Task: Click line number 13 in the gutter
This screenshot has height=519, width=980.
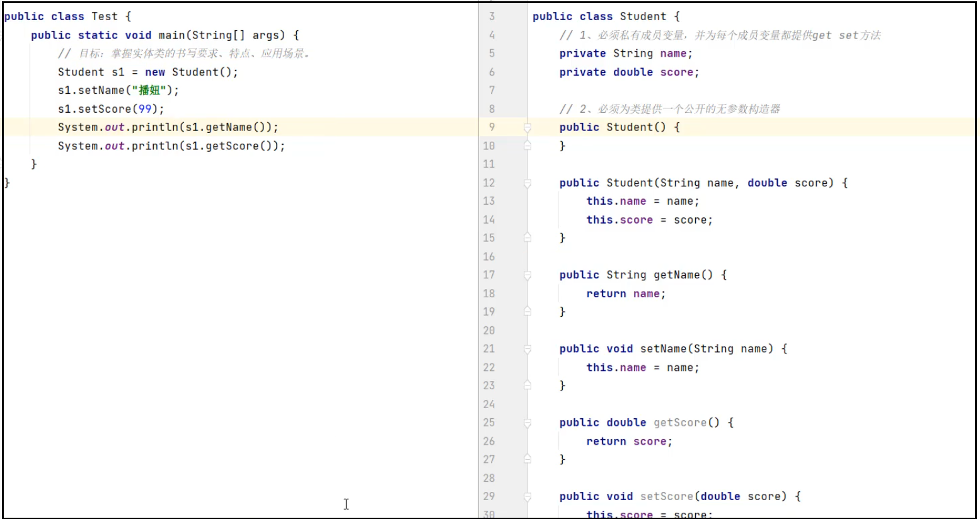Action: click(489, 201)
